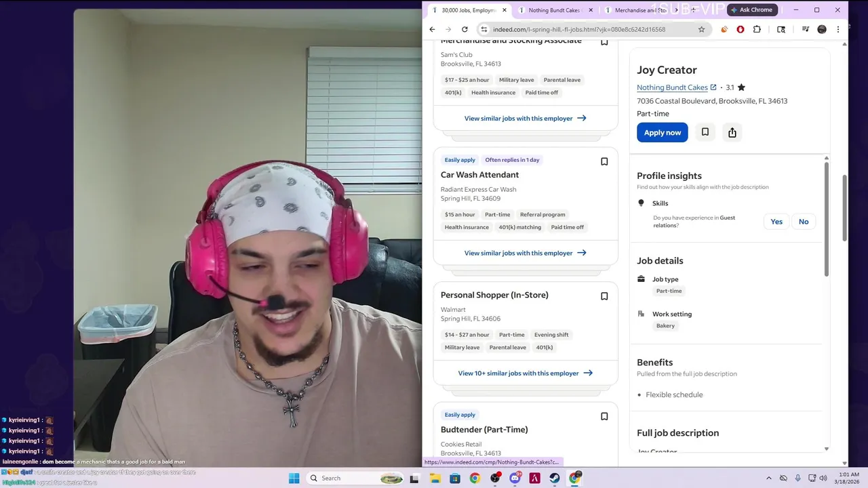Reload the Indeed page

[465, 29]
